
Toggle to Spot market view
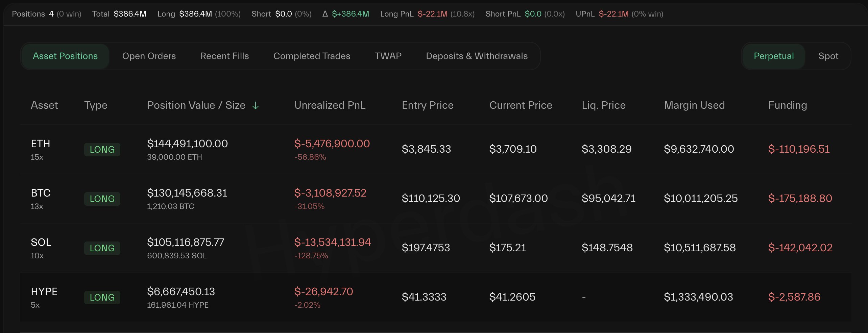(828, 56)
